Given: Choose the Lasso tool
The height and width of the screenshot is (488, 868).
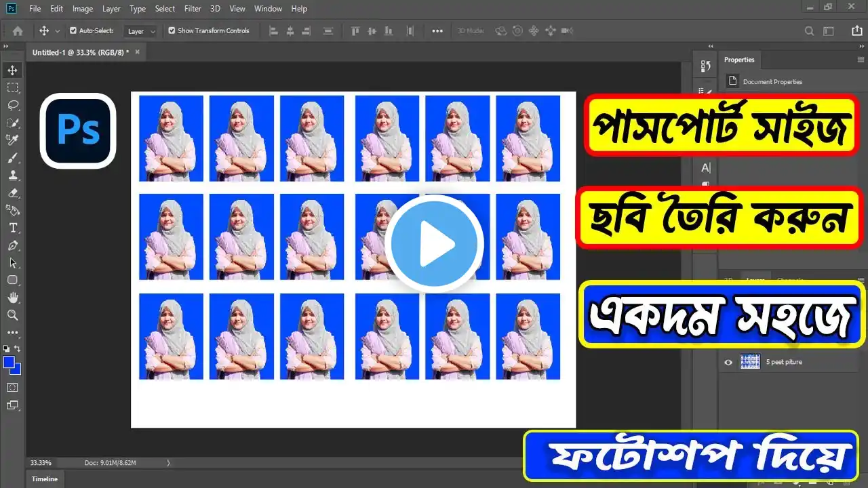Looking at the screenshot, I should 12,104.
